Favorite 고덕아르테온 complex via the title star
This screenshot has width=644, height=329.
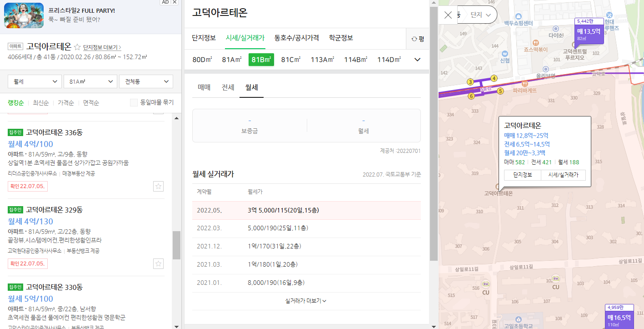click(x=77, y=47)
